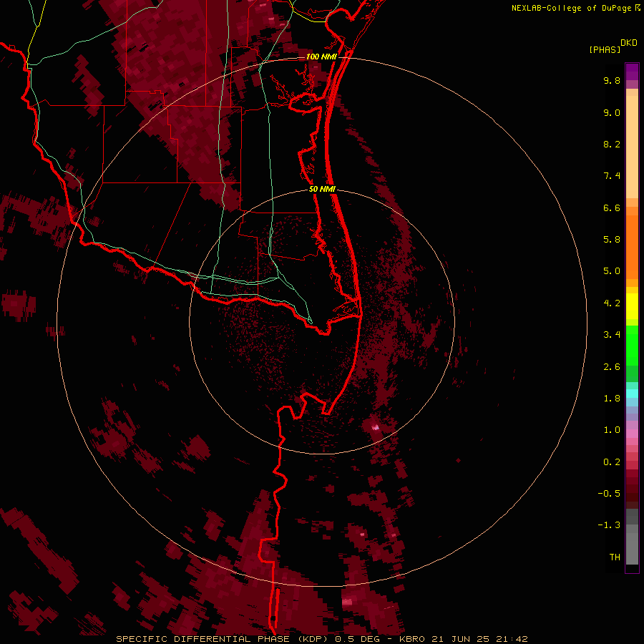Click the 3.4 value on color scale
Image resolution: width=644 pixels, height=644 pixels.
(x=612, y=335)
